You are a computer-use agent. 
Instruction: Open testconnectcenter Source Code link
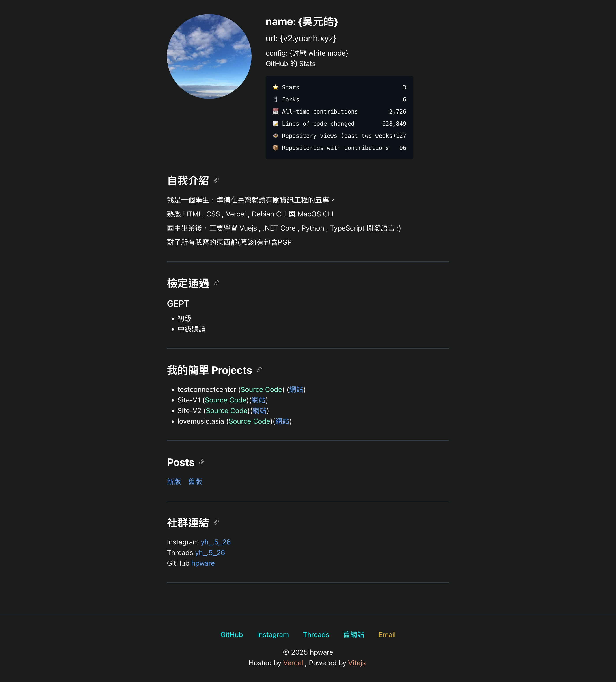pos(261,389)
